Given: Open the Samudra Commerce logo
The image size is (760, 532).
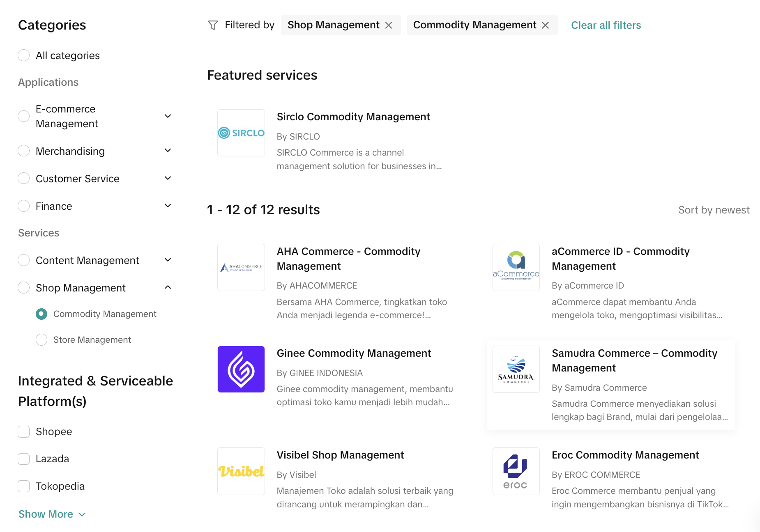Looking at the screenshot, I should 516,369.
